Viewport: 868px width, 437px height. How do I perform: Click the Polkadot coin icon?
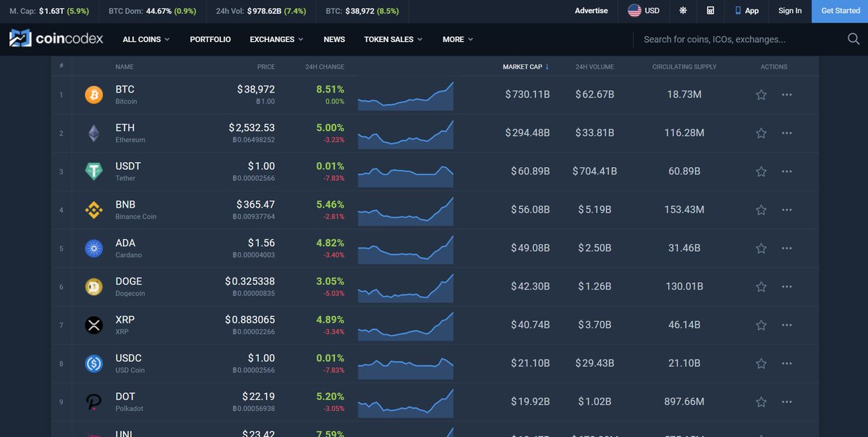point(94,402)
